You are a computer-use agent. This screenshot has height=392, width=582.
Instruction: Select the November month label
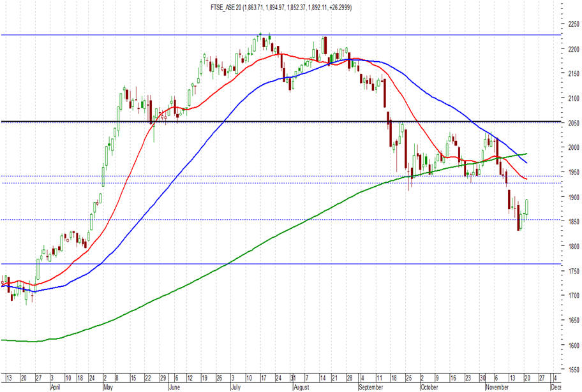pyautogui.click(x=497, y=387)
